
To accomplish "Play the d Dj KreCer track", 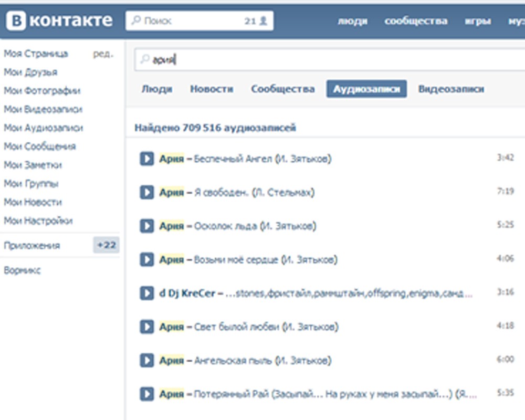I will coord(146,293).
